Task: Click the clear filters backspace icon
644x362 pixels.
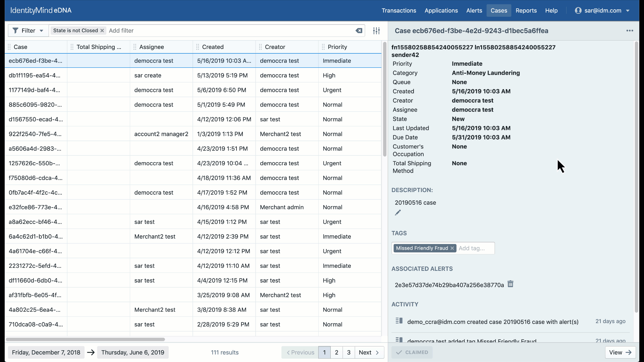Action: tap(359, 31)
